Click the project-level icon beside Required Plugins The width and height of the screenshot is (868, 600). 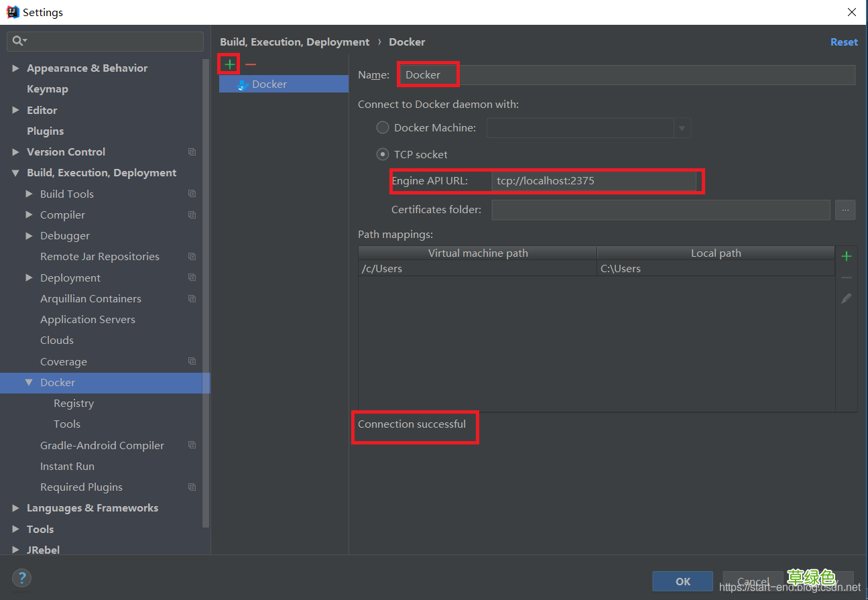tap(192, 487)
